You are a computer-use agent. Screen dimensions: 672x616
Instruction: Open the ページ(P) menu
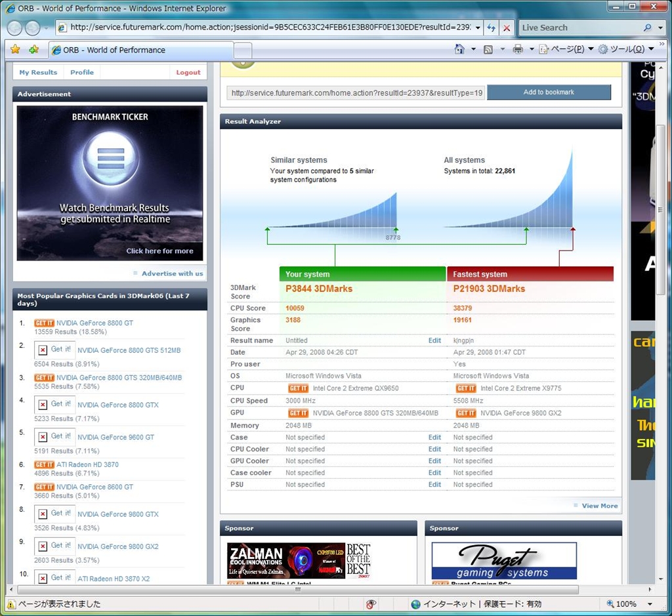coord(566,49)
